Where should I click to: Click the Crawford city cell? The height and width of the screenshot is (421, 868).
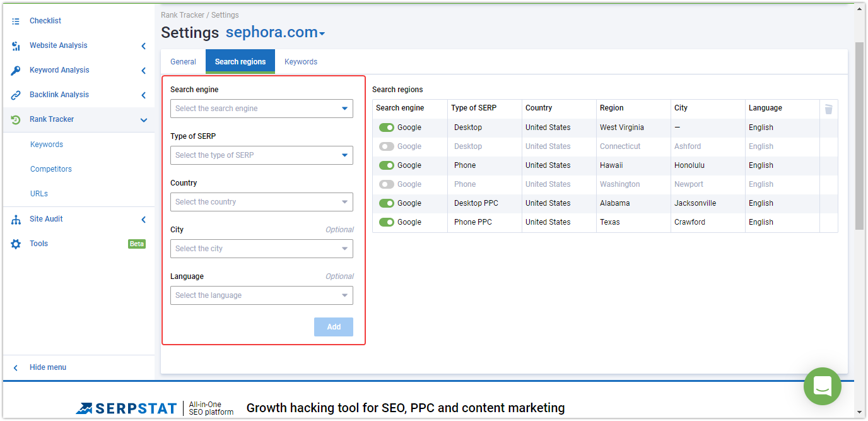pyautogui.click(x=689, y=222)
